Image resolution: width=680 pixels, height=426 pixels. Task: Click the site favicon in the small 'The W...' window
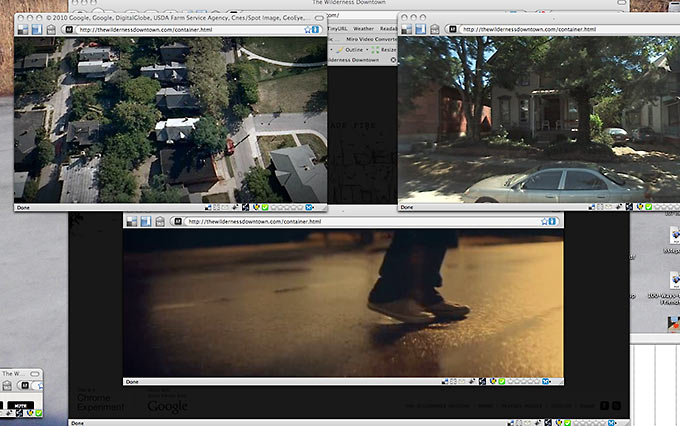pos(25,385)
